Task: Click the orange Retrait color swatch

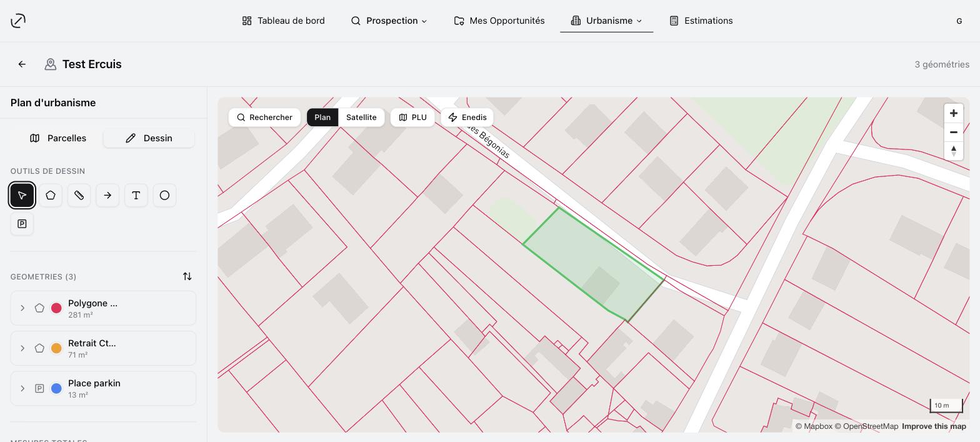Action: coord(56,348)
